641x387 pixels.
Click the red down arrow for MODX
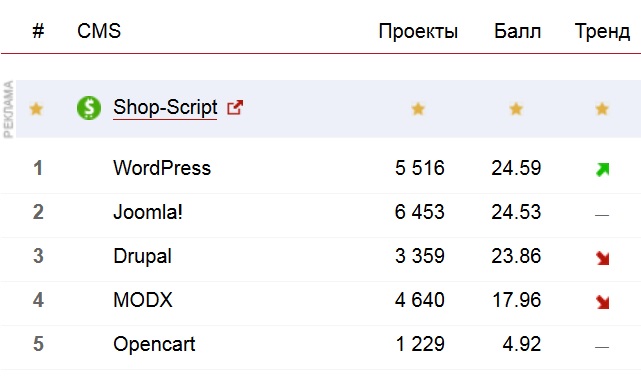pos(603,302)
